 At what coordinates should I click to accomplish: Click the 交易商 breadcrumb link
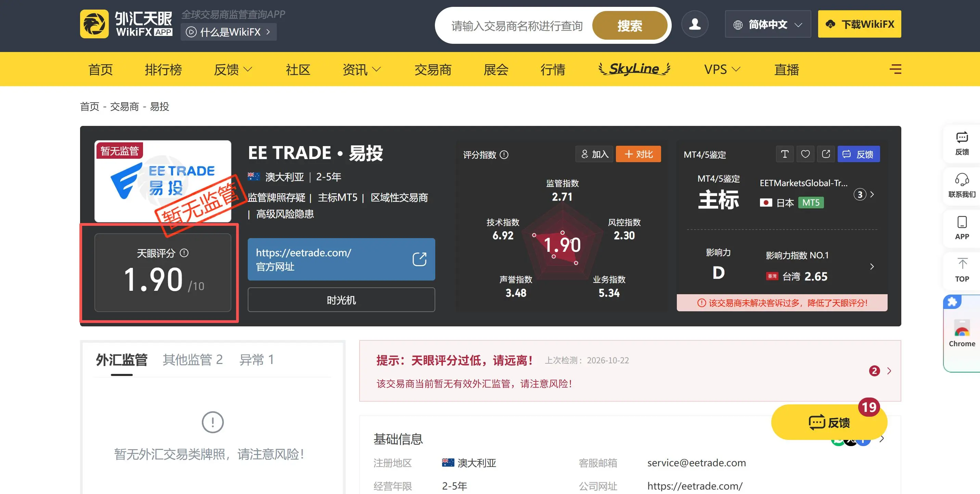point(125,106)
